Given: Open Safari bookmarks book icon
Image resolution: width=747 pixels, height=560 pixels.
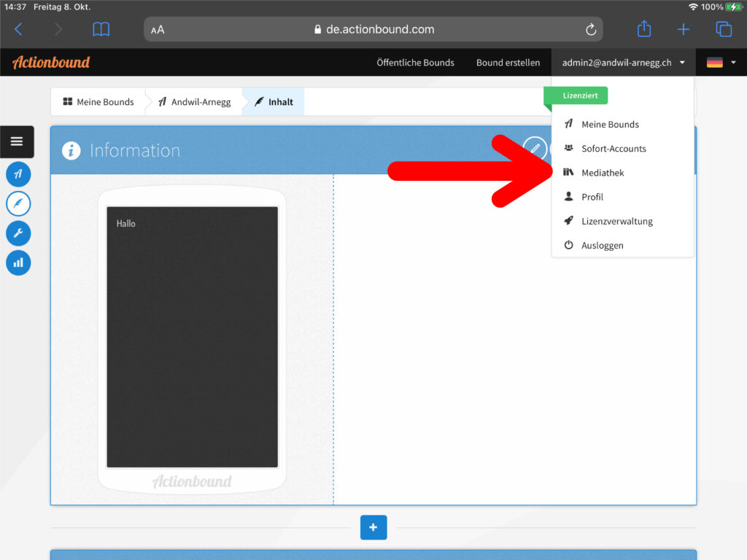Looking at the screenshot, I should pyautogui.click(x=101, y=29).
